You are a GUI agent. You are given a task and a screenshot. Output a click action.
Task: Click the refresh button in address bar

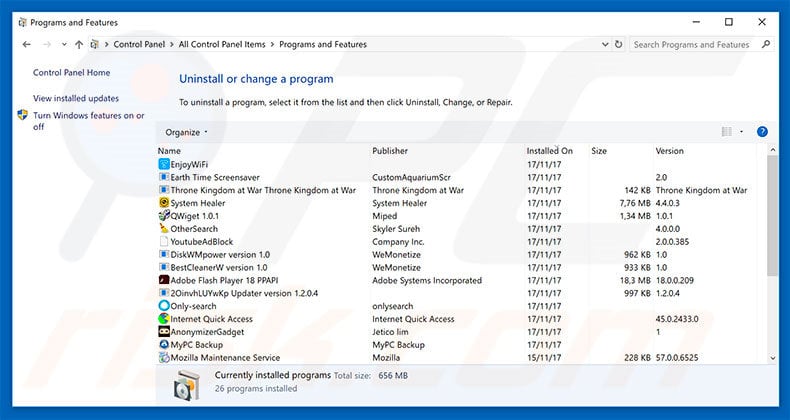[620, 45]
